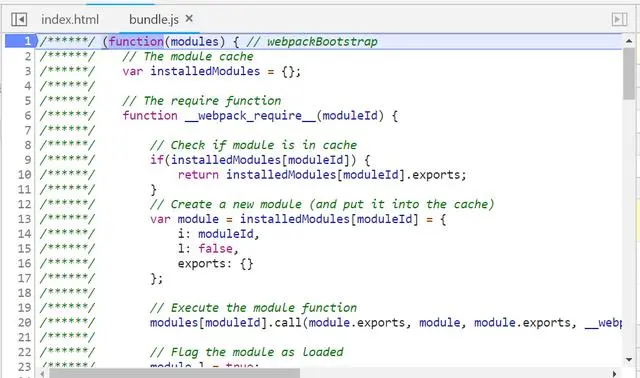Click the horizontal scrollbar left arrow
640x378 pixels.
pyautogui.click(x=42, y=373)
